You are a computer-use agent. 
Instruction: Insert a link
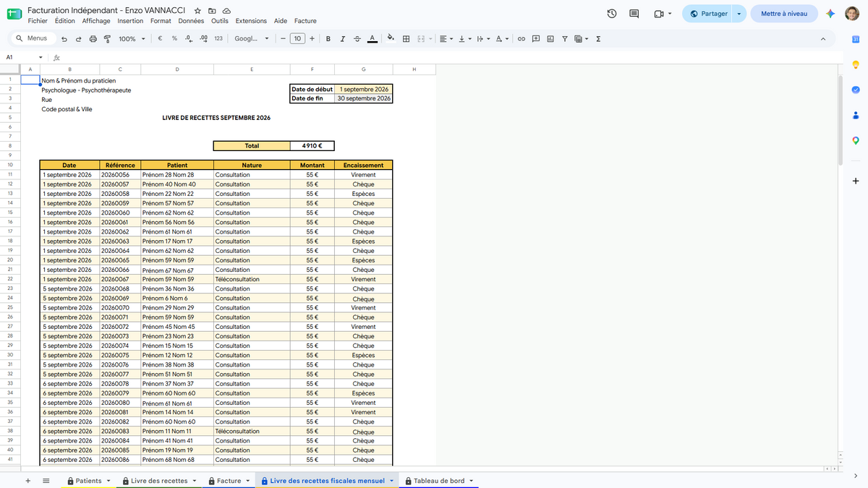521,39
